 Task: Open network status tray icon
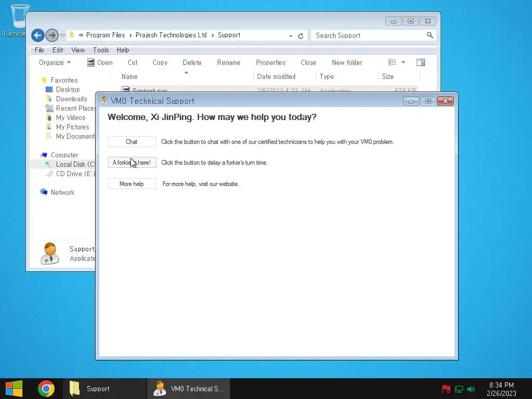[x=459, y=389]
